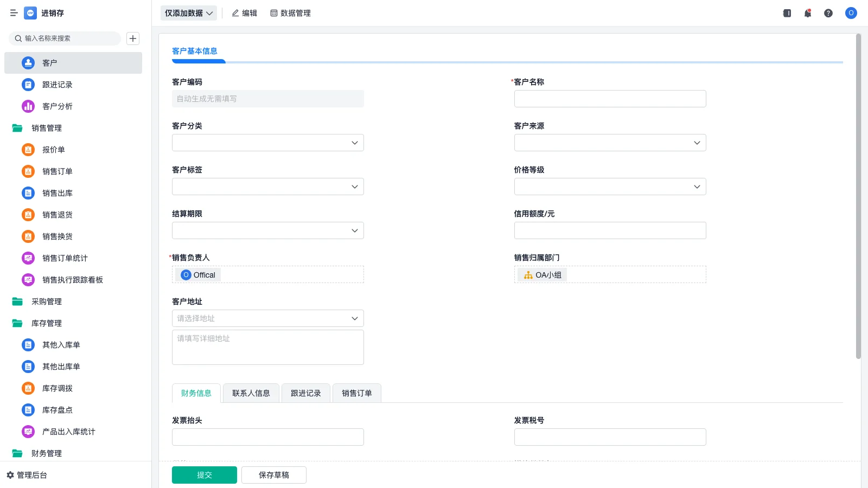The height and width of the screenshot is (488, 868).
Task: Click 编辑 in the top toolbar
Action: coord(244,13)
